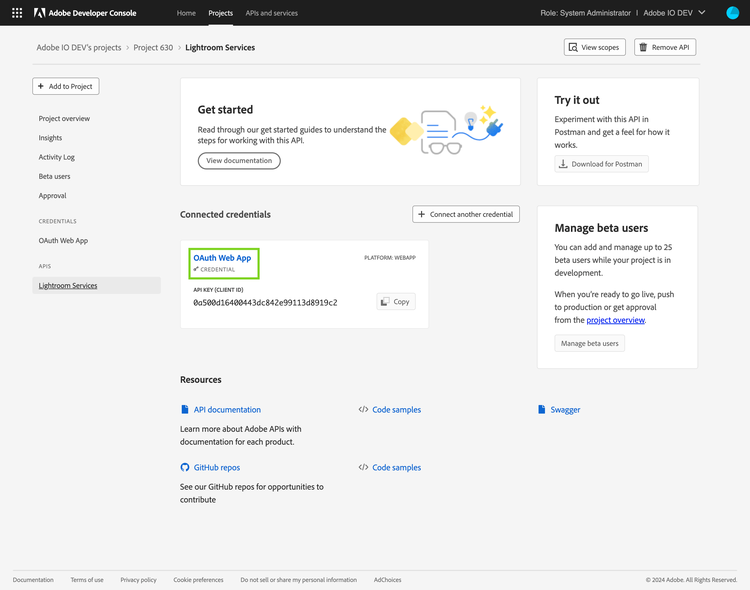
Task: Follow the project overview link
Action: (616, 320)
